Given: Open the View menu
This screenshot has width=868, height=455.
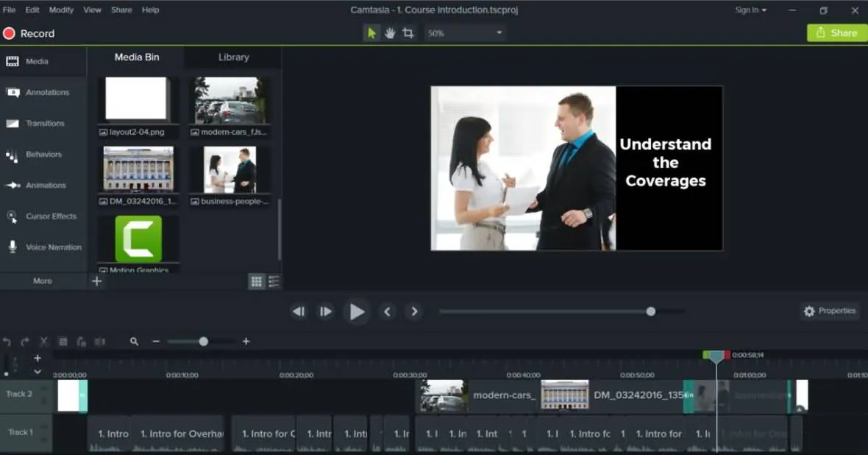Looking at the screenshot, I should (92, 10).
